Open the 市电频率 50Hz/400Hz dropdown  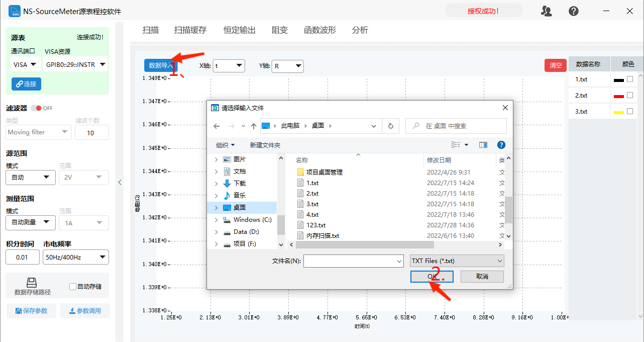point(76,258)
